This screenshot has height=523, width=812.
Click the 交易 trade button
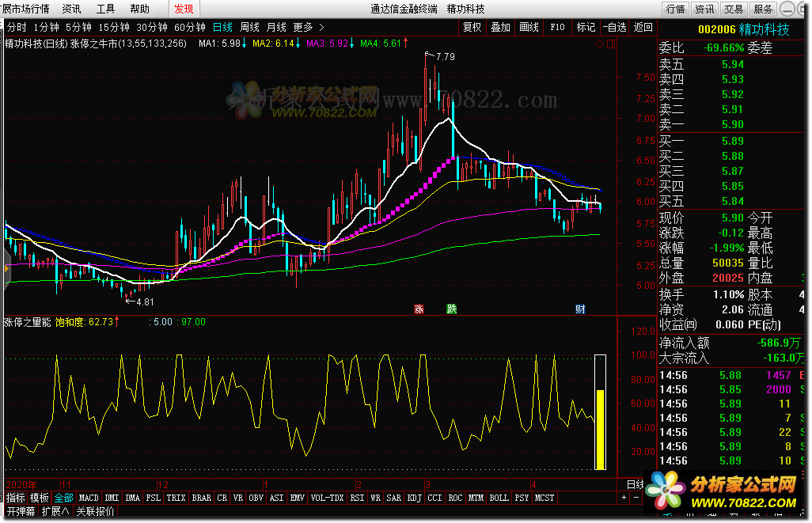[x=734, y=9]
